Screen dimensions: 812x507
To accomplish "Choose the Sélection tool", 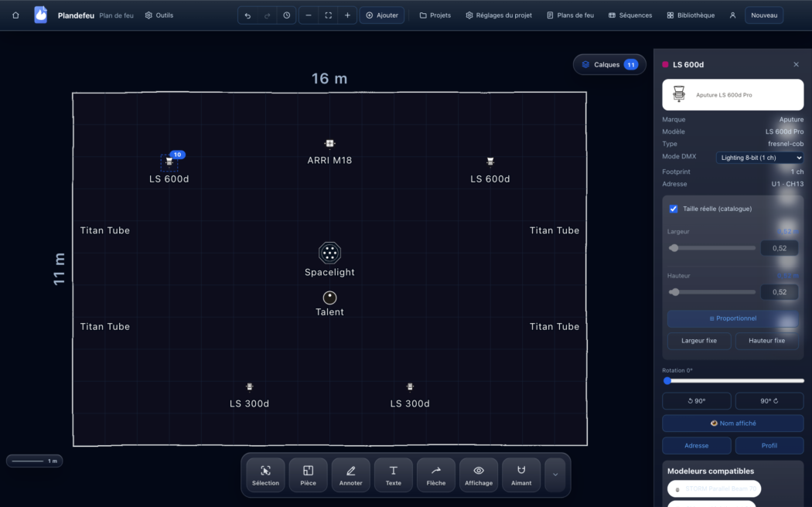I will coord(266,475).
